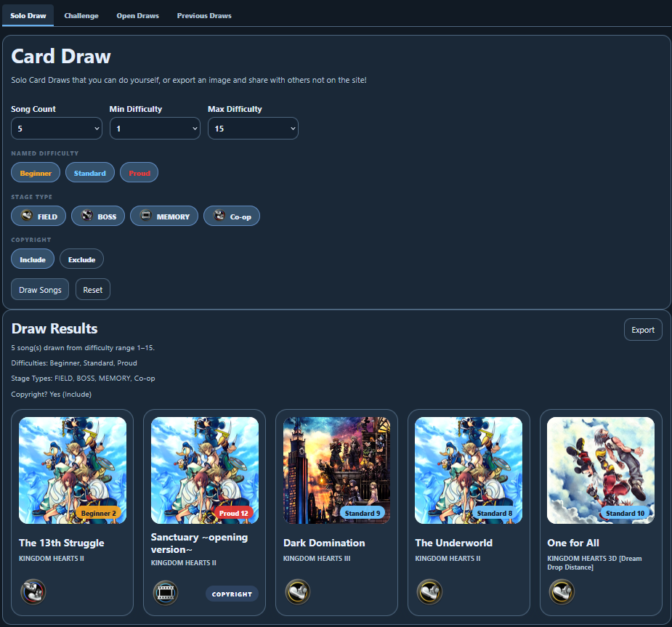Select Include for copyright songs
Screen dimensions: 672x627
point(33,259)
